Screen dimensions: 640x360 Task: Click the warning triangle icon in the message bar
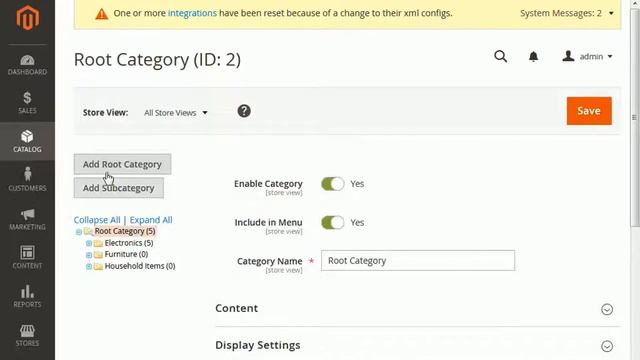[x=102, y=14]
